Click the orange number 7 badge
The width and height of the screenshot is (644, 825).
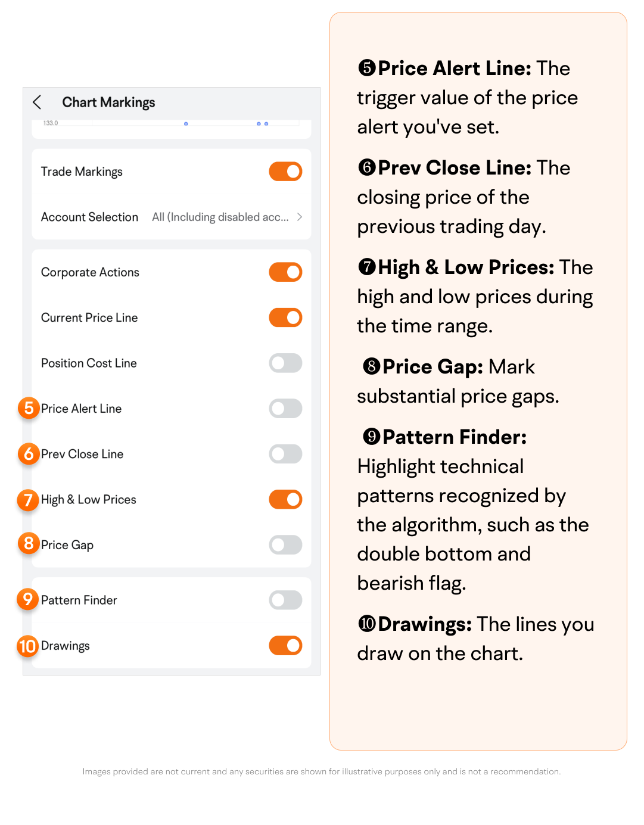click(x=28, y=500)
